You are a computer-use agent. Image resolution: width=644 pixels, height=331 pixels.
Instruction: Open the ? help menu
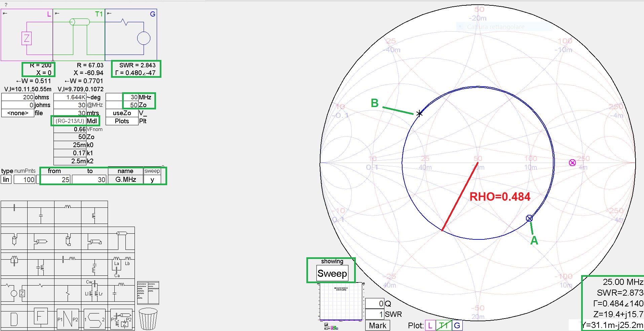click(x=6, y=5)
